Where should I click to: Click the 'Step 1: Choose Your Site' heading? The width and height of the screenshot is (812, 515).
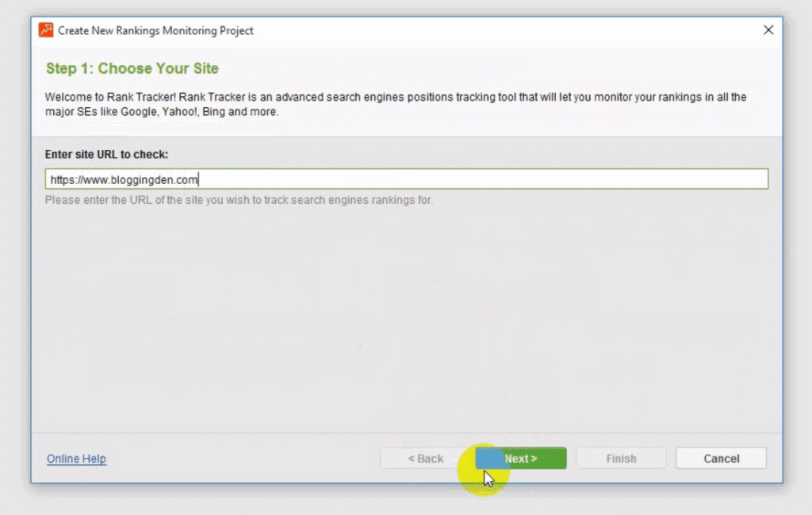click(x=132, y=69)
